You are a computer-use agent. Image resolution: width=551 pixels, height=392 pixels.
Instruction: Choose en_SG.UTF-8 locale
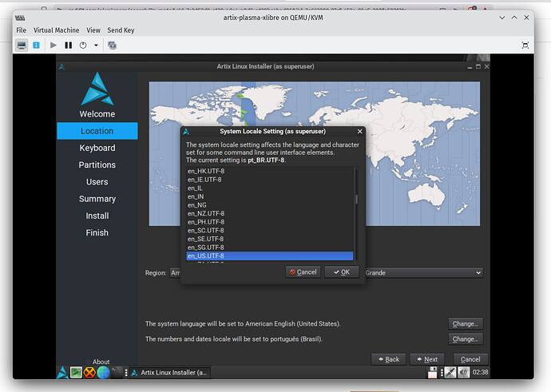270,247
